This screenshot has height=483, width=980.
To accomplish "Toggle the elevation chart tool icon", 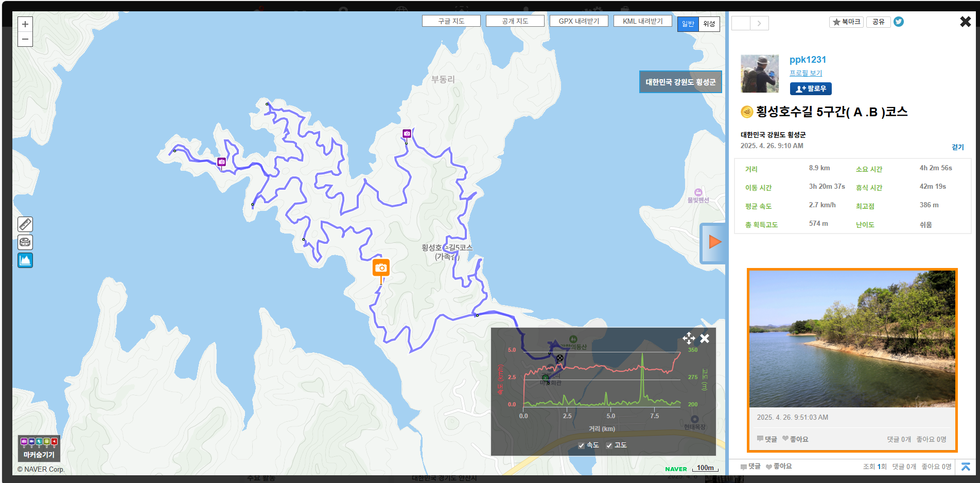I will point(25,260).
